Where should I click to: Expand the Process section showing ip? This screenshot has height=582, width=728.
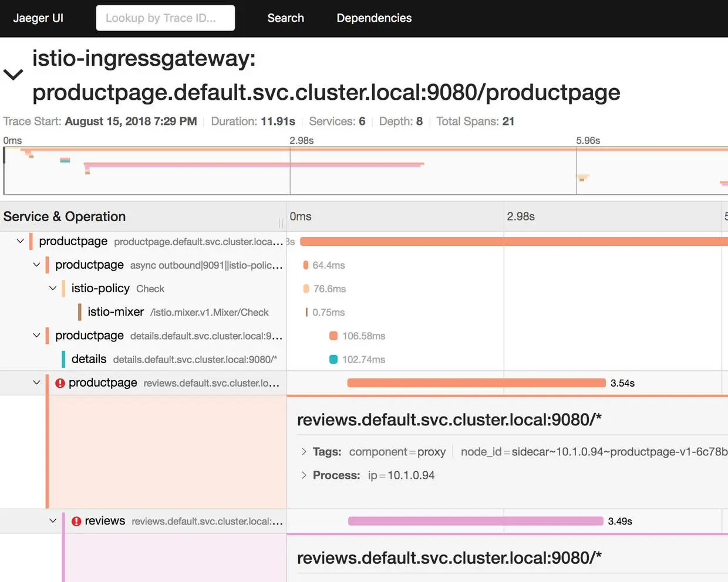point(304,475)
